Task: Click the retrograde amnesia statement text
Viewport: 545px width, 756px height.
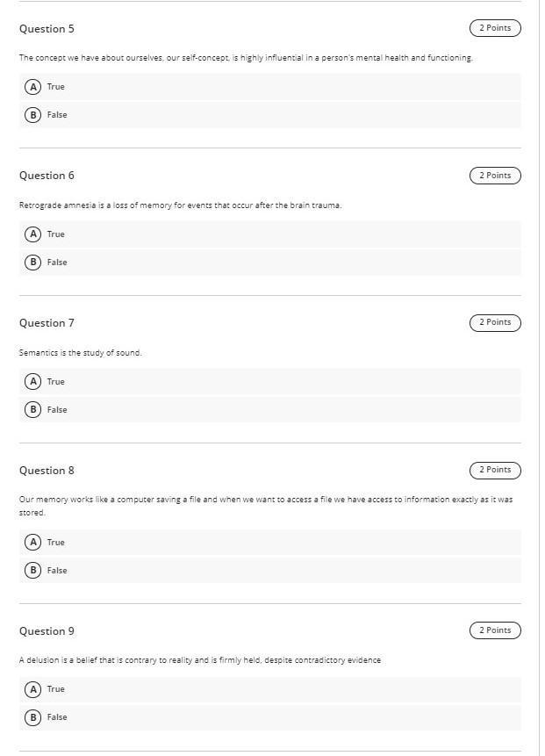Action: tap(181, 205)
